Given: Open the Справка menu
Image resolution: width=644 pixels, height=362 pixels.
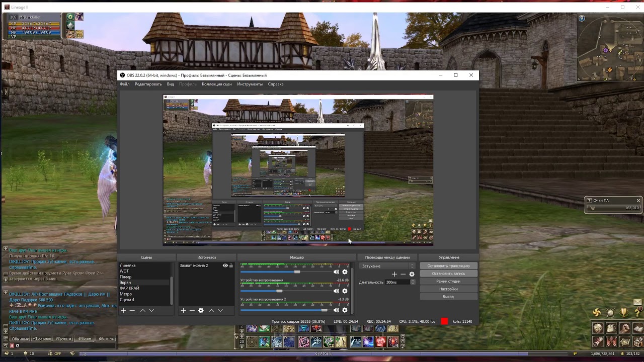Looking at the screenshot, I should [276, 84].
